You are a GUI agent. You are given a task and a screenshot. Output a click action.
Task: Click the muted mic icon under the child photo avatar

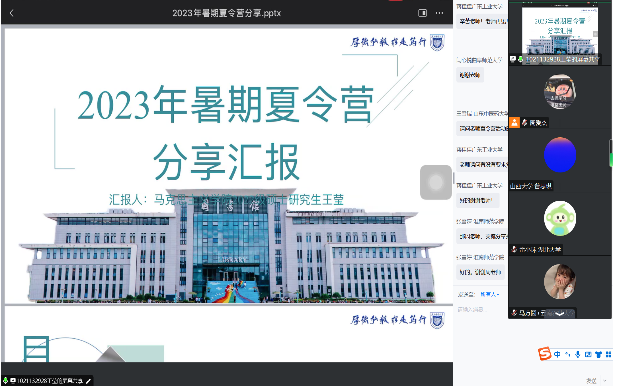[x=514, y=313]
